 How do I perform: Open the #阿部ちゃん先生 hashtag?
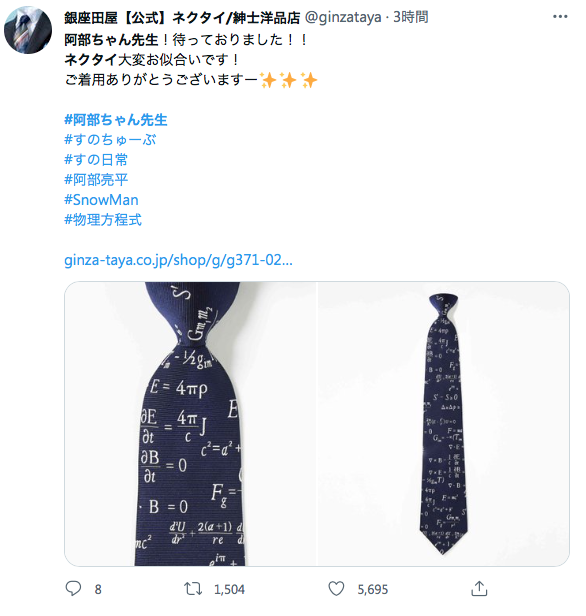coord(116,120)
